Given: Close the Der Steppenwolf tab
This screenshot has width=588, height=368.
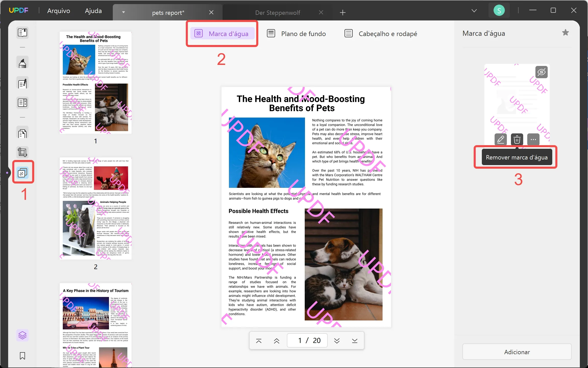Looking at the screenshot, I should coord(321,12).
